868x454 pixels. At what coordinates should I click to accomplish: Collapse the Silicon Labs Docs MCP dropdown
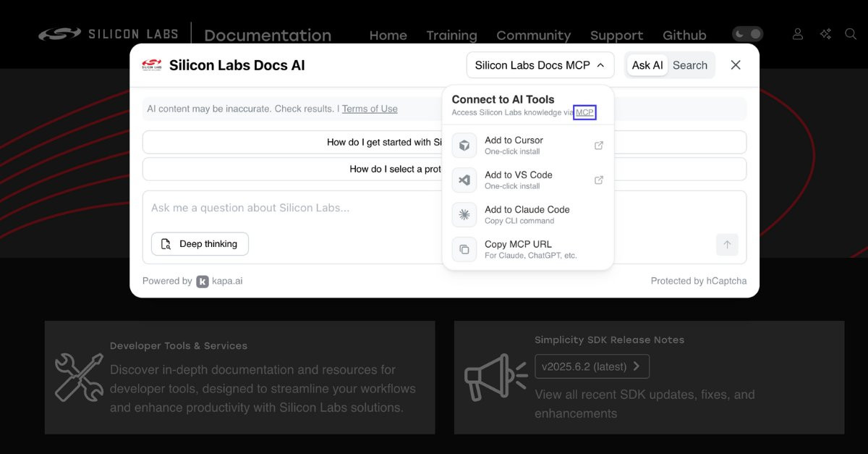pyautogui.click(x=540, y=65)
